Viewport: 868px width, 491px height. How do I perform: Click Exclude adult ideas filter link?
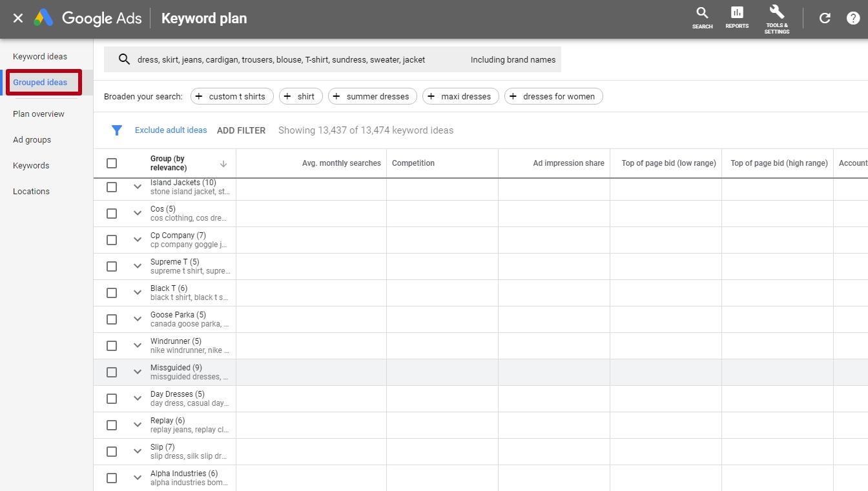pyautogui.click(x=170, y=130)
